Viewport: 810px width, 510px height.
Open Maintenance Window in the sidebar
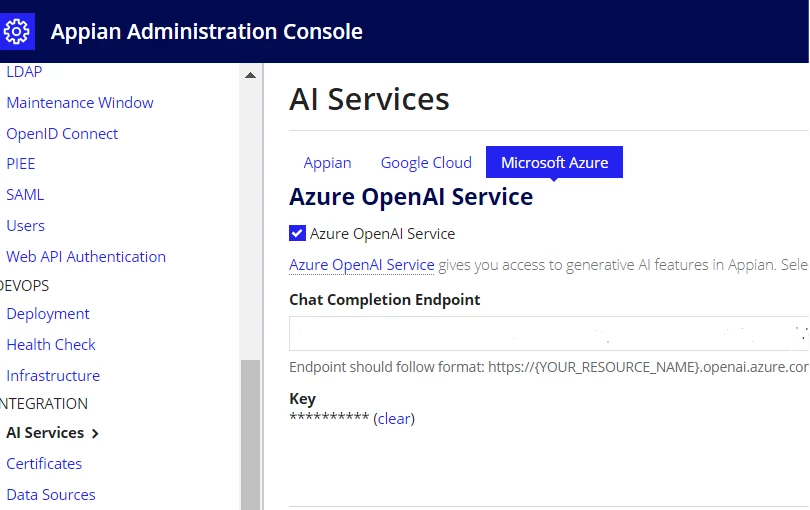(x=80, y=102)
